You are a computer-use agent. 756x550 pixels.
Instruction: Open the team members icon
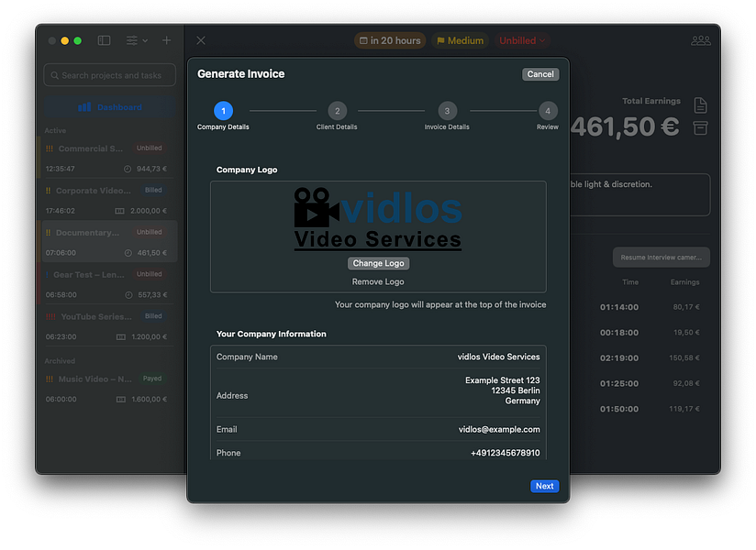[x=701, y=40]
